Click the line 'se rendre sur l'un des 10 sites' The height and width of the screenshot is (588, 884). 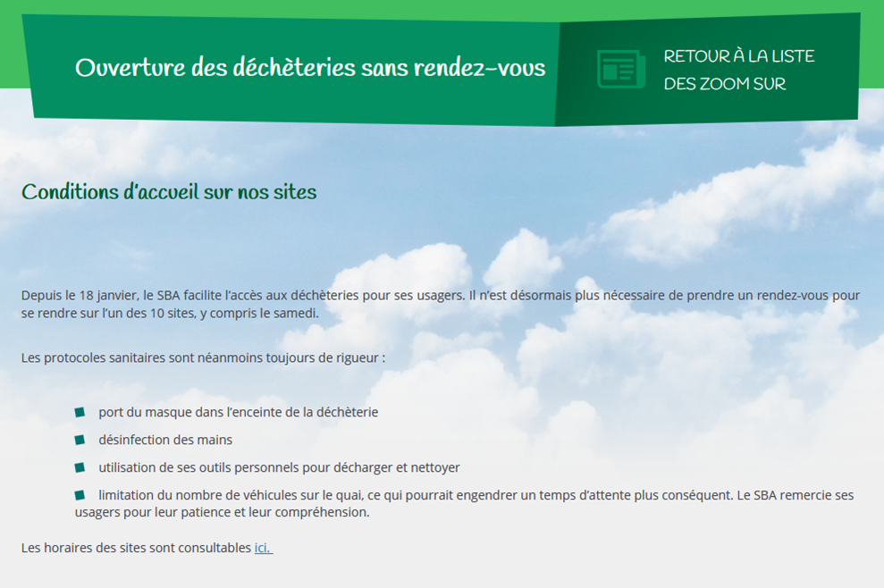pos(170,314)
